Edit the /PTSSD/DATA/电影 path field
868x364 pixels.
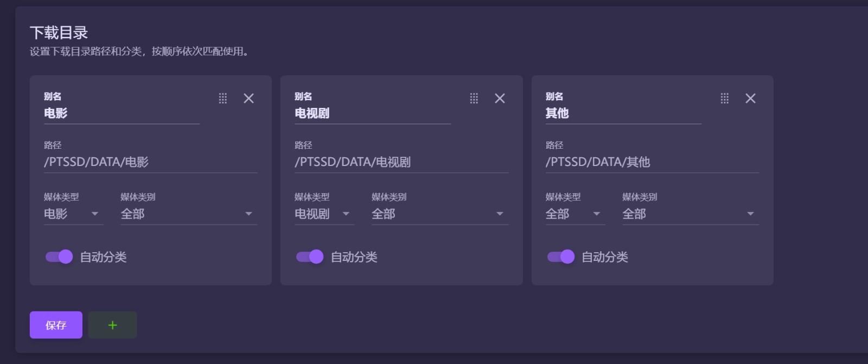pos(150,162)
